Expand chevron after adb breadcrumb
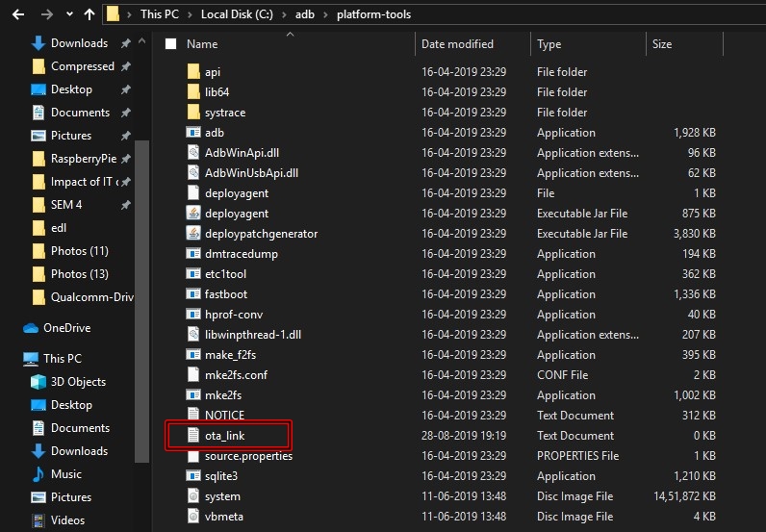766x532 pixels. [x=325, y=14]
